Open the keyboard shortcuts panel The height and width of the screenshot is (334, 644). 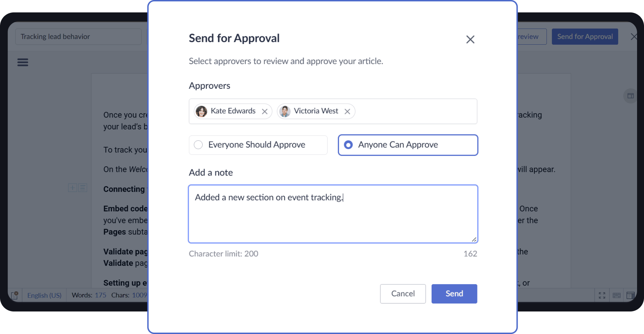[617, 295]
